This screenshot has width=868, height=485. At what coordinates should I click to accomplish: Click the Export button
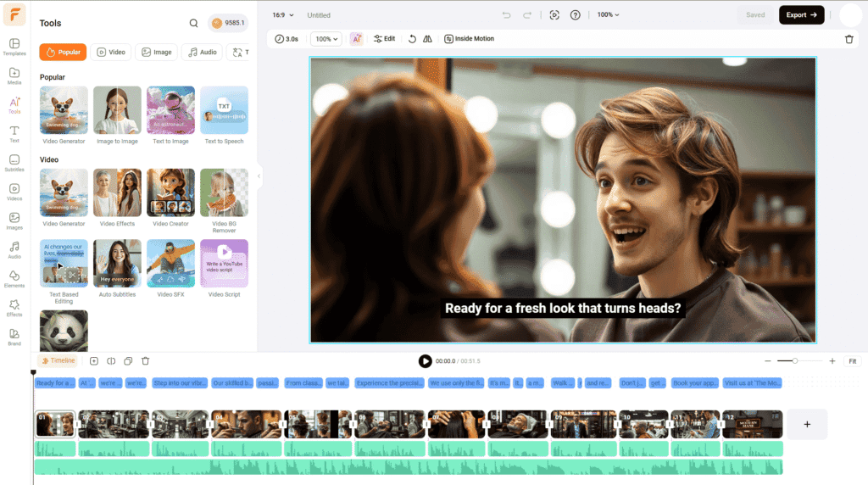(802, 15)
